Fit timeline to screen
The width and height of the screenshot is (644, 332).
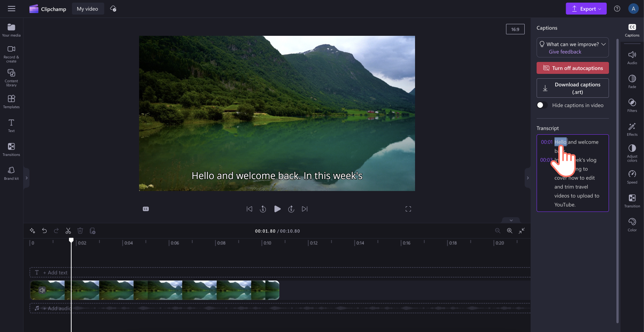[x=522, y=231]
